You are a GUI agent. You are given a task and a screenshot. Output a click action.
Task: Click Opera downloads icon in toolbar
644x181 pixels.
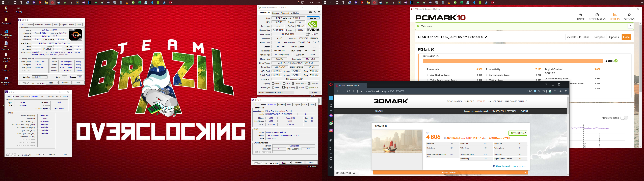pyautogui.click(x=560, y=91)
